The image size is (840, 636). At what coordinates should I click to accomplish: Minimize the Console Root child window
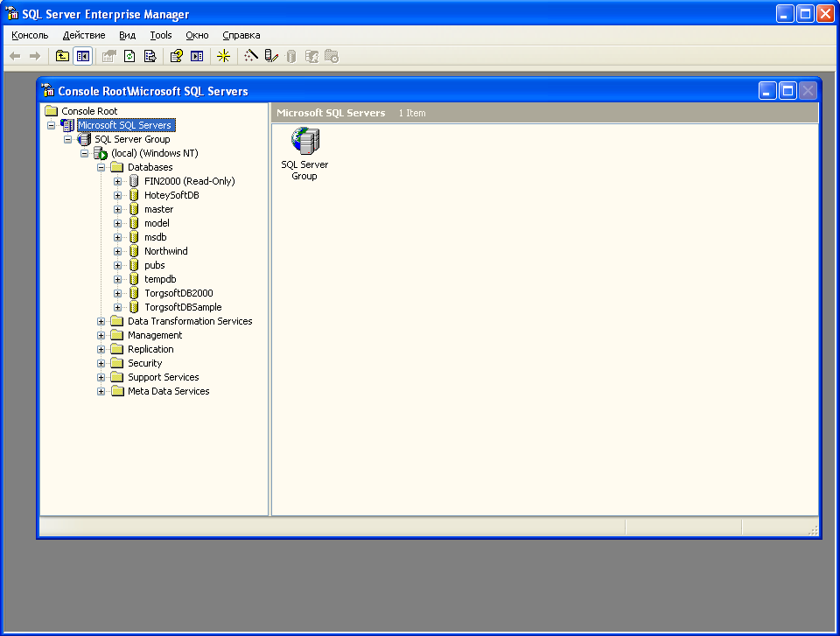(767, 91)
